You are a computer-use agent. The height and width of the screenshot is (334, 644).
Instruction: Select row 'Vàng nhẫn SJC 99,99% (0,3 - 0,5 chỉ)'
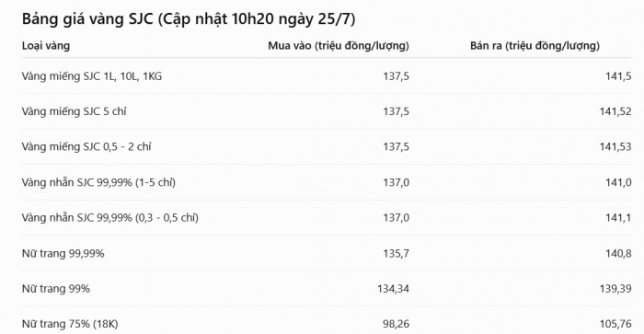[x=327, y=217]
